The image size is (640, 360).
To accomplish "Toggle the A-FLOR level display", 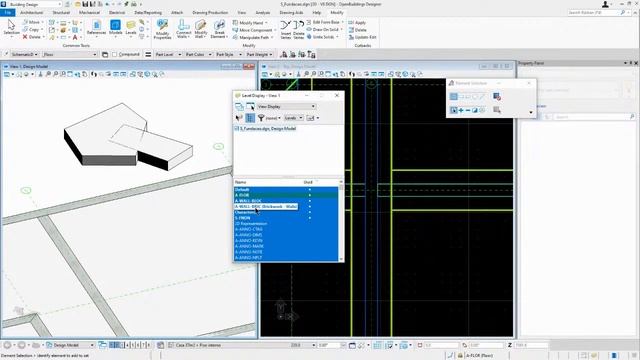I will click(286, 195).
